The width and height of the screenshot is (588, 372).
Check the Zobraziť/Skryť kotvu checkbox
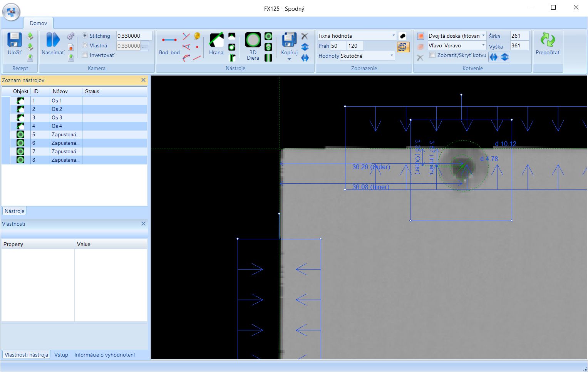coord(432,55)
